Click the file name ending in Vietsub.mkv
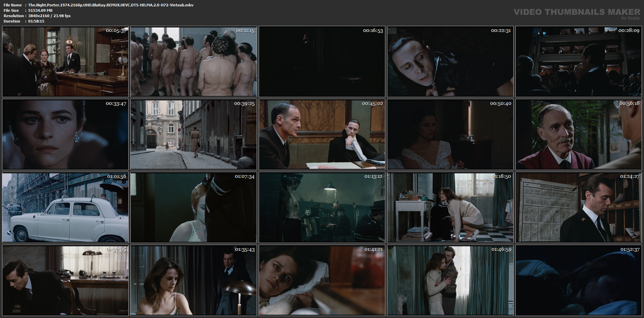644x318 pixels. pyautogui.click(x=111, y=5)
